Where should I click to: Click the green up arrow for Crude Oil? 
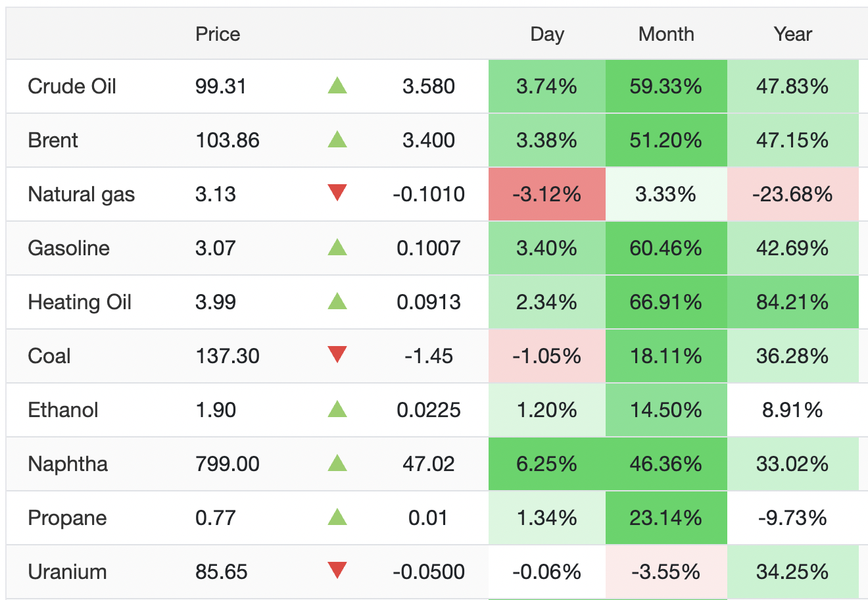tap(337, 86)
